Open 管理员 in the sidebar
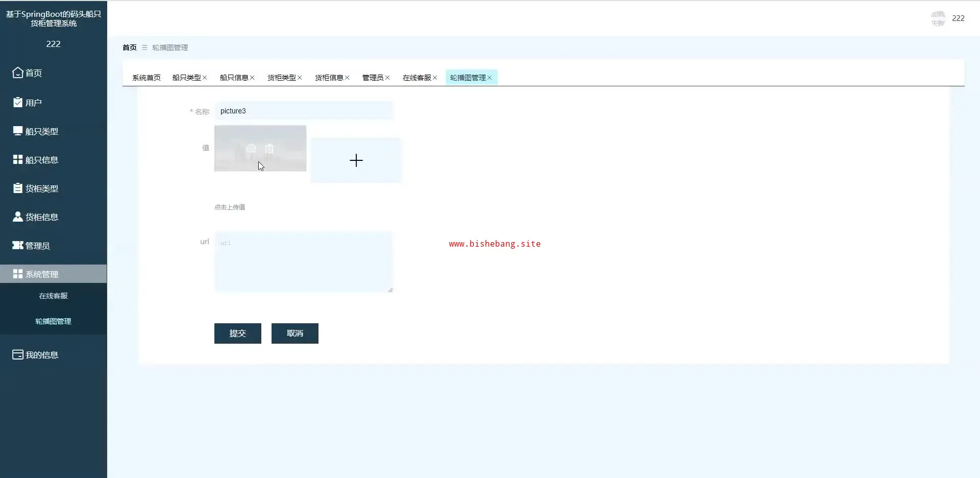 pyautogui.click(x=53, y=245)
